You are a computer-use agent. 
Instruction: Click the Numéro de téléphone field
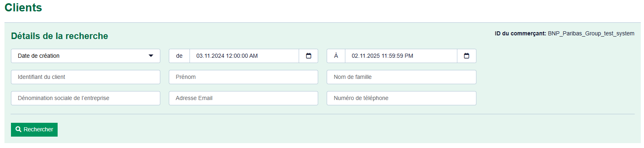(x=401, y=98)
